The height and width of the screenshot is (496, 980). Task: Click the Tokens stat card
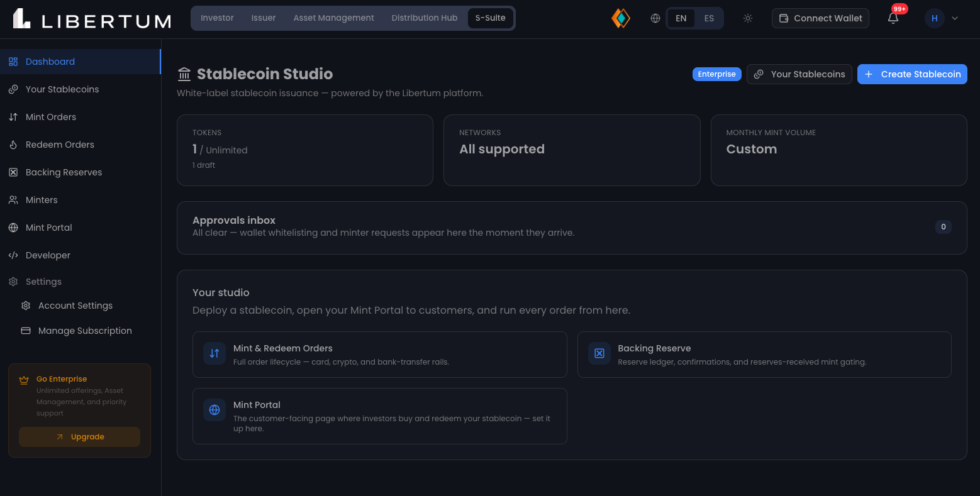point(305,150)
